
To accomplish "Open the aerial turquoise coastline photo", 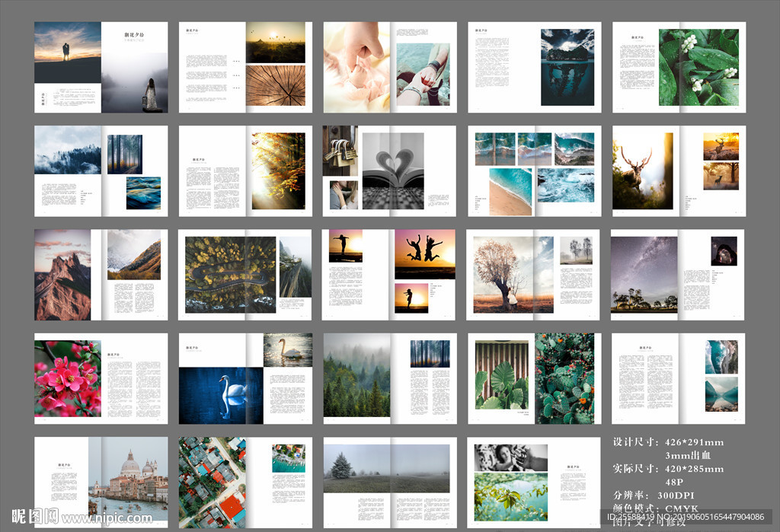I will point(722,357).
